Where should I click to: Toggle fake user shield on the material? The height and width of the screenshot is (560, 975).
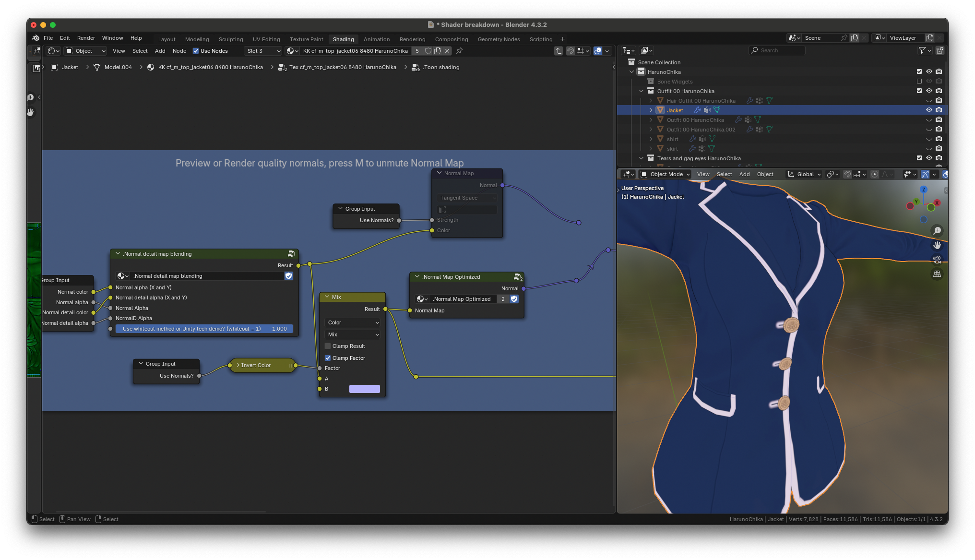[x=428, y=51]
